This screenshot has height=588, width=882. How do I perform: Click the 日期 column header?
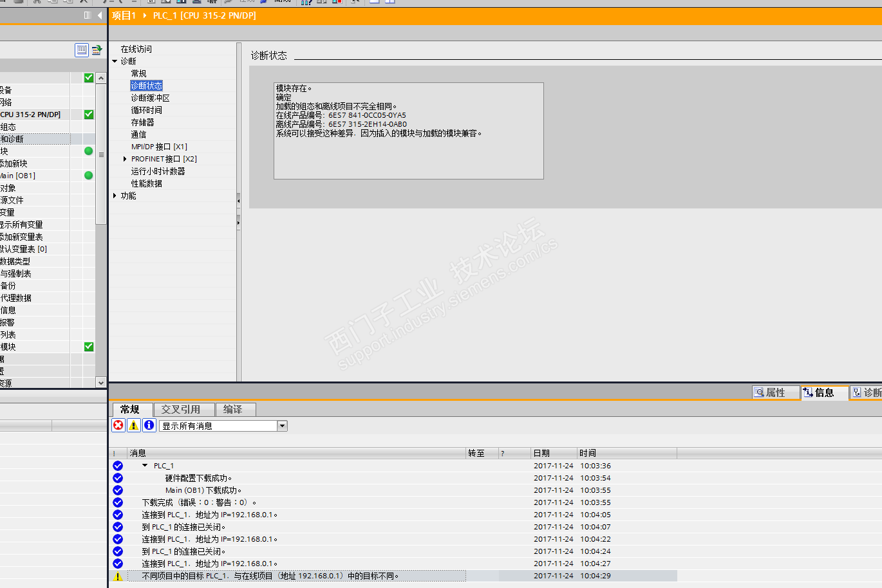tap(554, 453)
